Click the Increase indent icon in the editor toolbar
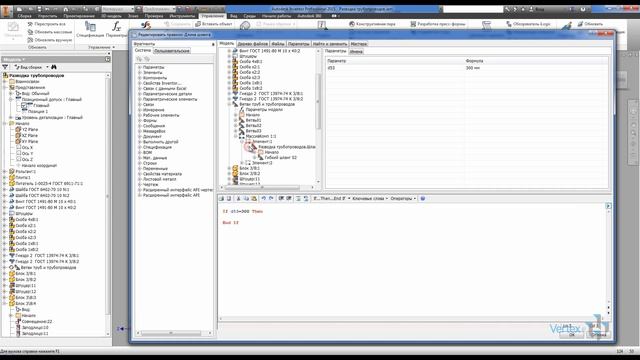 click(298, 198)
